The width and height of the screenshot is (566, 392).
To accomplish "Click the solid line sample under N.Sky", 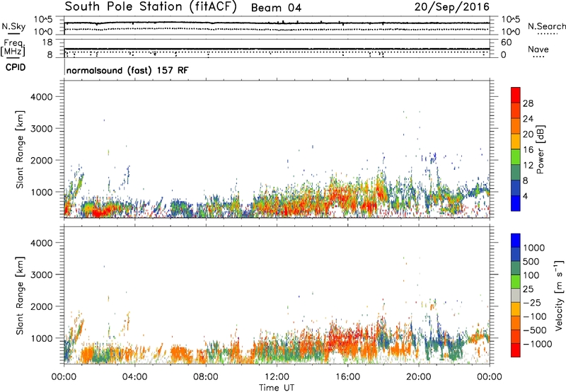I will tap(13, 33).
